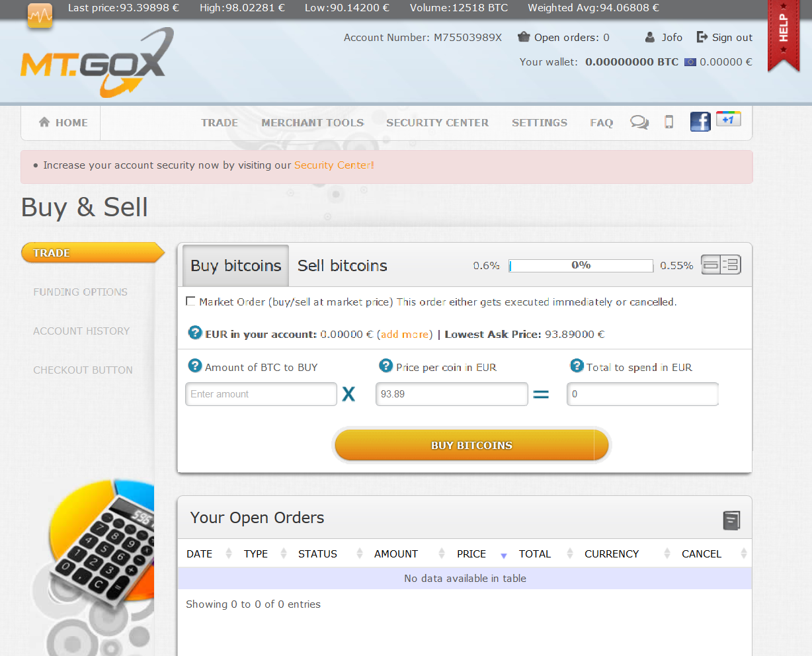Open the ticker chart icon
This screenshot has height=656, width=812.
click(40, 15)
